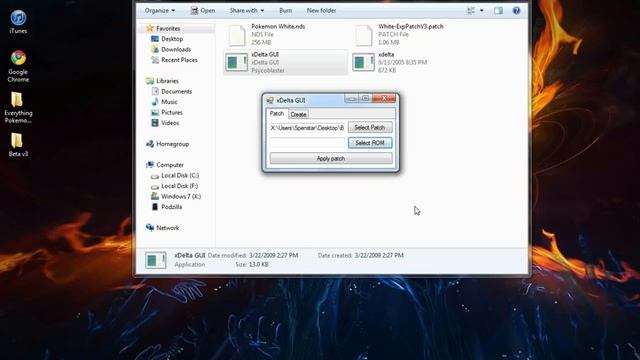Image resolution: width=640 pixels, height=360 pixels.
Task: Select xdelta application icon in file list
Action: click(x=363, y=62)
